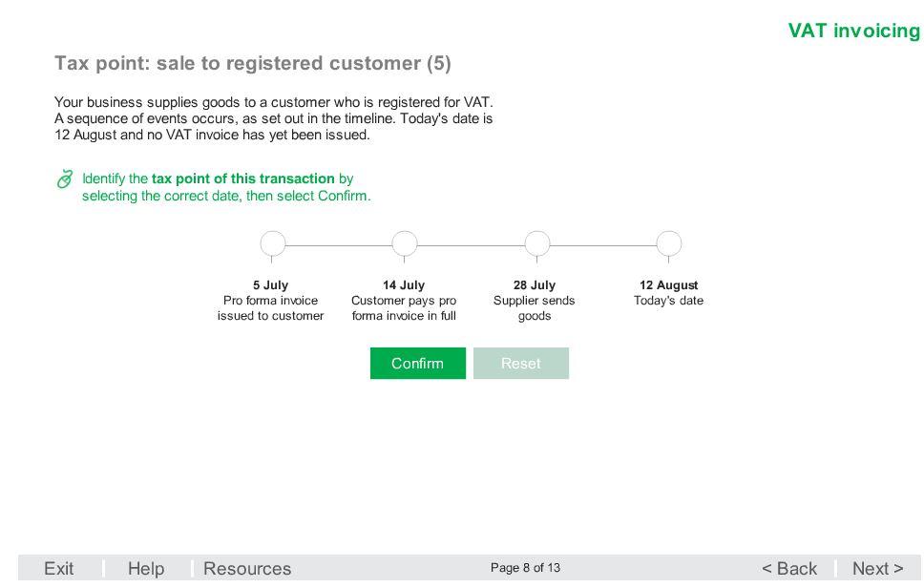
Task: Open the Exit option in bottom bar
Action: (59, 569)
